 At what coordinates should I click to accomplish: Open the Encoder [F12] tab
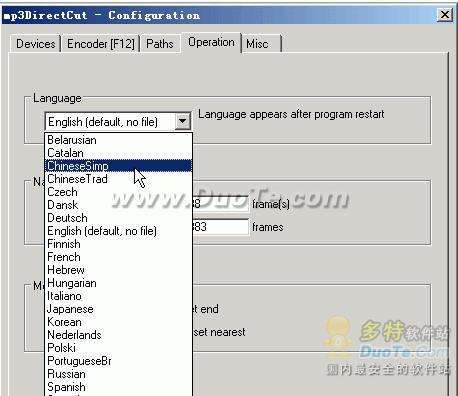click(x=101, y=44)
